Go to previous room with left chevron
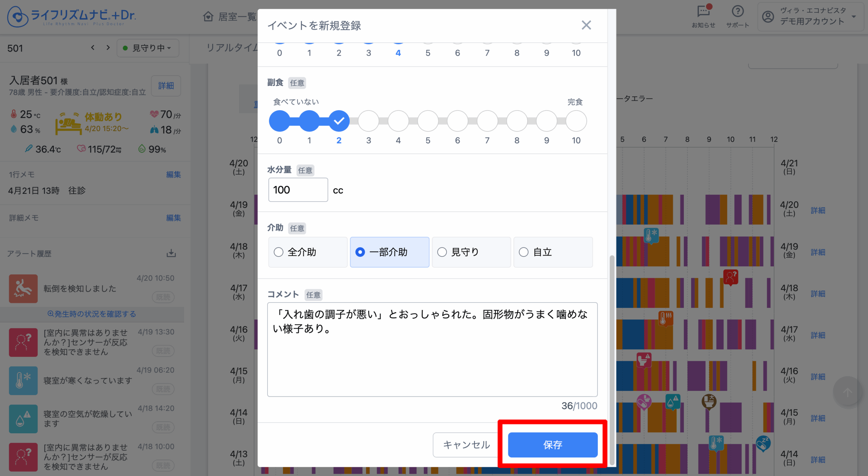This screenshot has width=868, height=476. (x=93, y=48)
